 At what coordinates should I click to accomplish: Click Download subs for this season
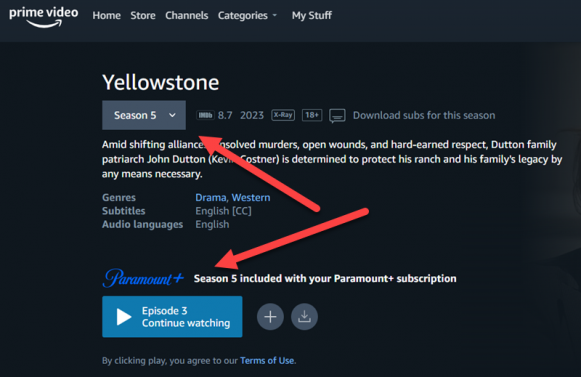pyautogui.click(x=424, y=115)
